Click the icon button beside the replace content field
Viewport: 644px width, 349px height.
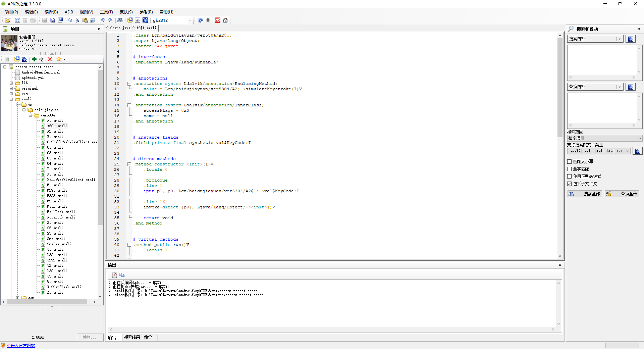click(631, 87)
